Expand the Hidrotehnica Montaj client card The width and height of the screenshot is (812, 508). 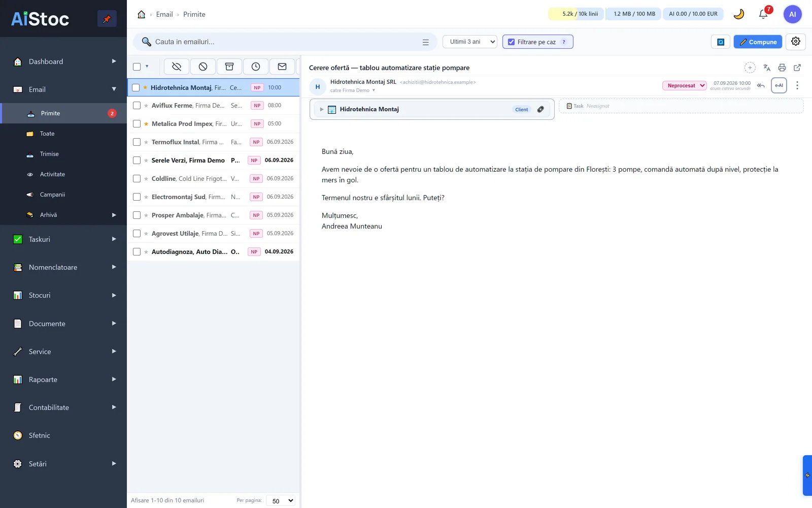click(x=322, y=109)
